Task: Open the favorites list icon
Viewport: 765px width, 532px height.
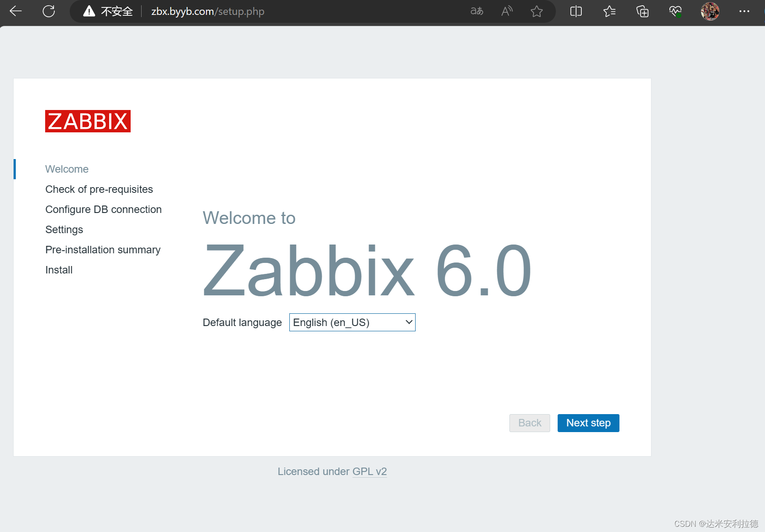Action: tap(609, 11)
